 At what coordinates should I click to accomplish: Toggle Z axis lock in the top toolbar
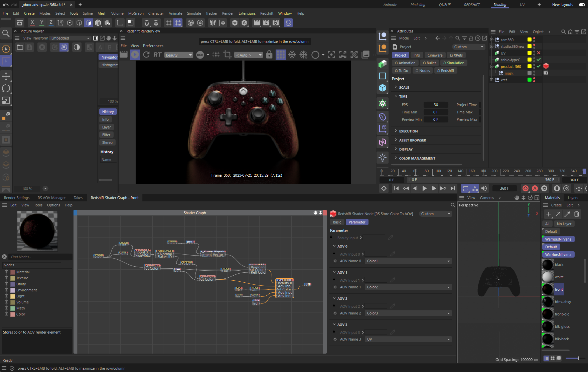(x=51, y=23)
